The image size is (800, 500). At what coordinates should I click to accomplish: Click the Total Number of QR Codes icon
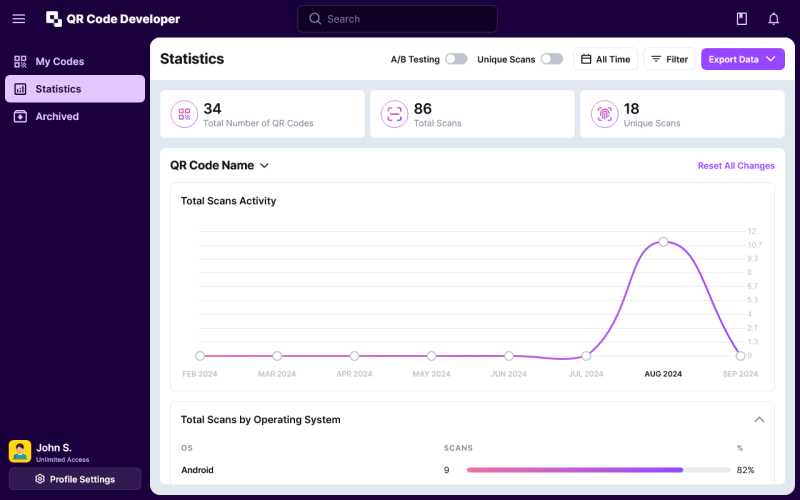pyautogui.click(x=184, y=114)
